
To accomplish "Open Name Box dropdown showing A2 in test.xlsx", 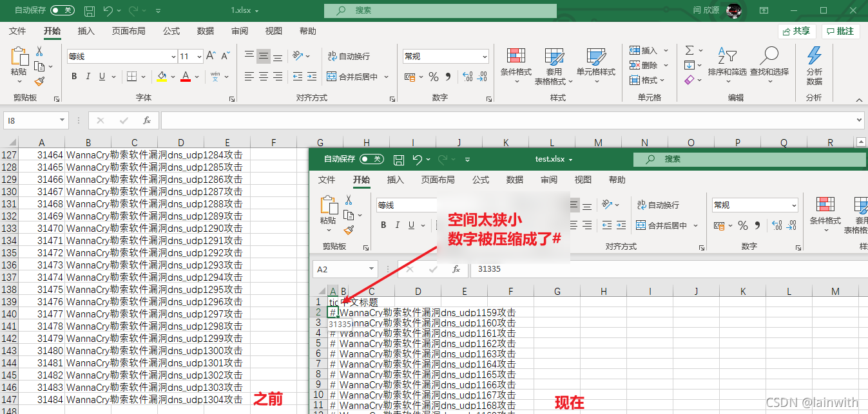I will tap(372, 269).
